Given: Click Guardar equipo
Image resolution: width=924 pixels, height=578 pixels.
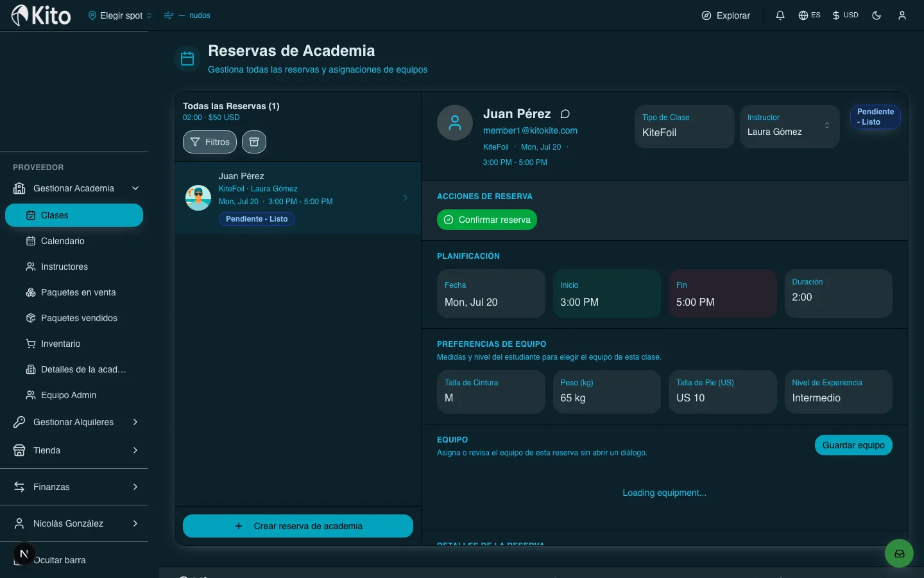Looking at the screenshot, I should click(853, 445).
